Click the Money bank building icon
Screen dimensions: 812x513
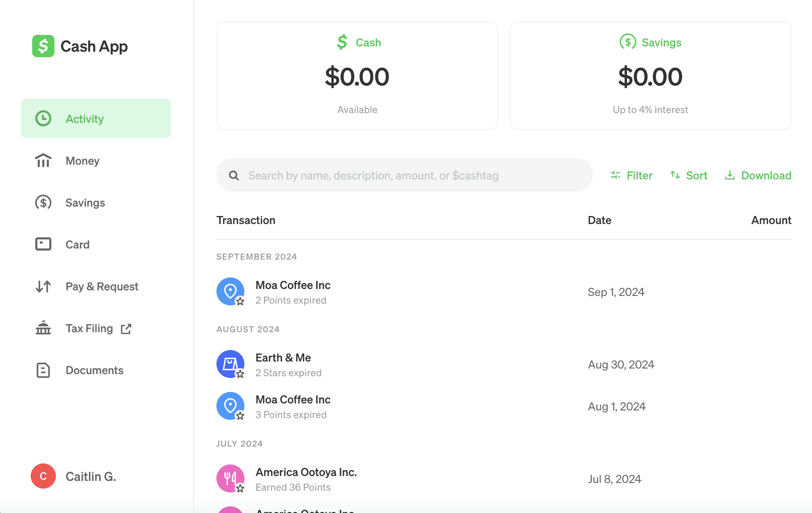(x=43, y=161)
